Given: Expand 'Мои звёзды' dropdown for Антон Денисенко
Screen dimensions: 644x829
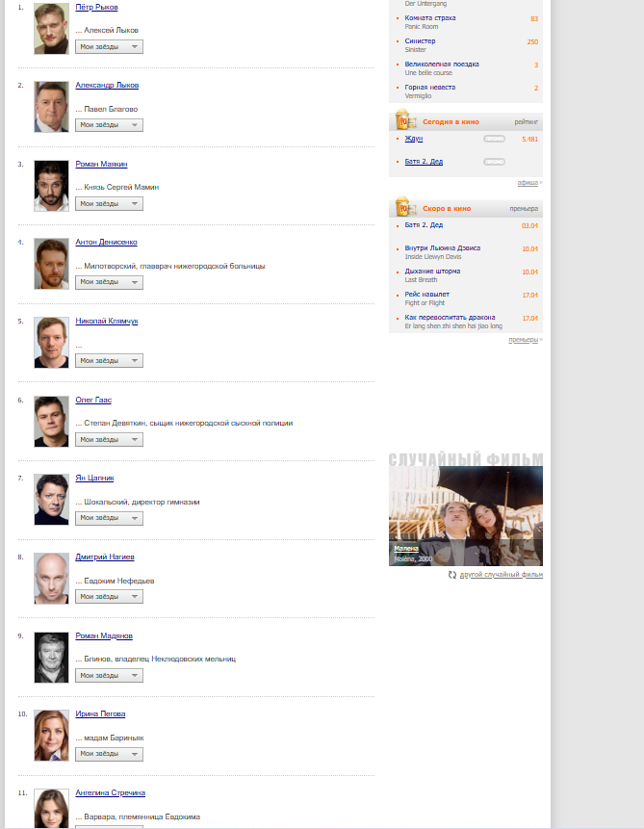Looking at the screenshot, I should click(109, 282).
